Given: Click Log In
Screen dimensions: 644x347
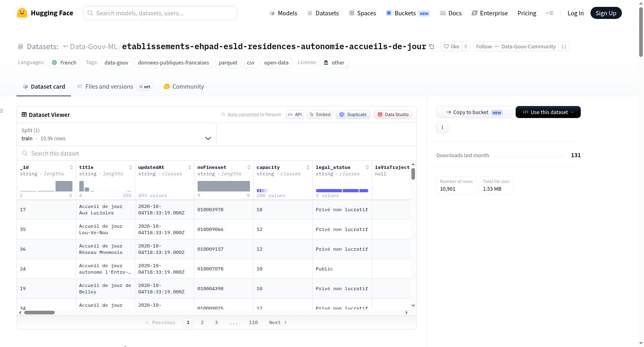Looking at the screenshot, I should [x=576, y=13].
